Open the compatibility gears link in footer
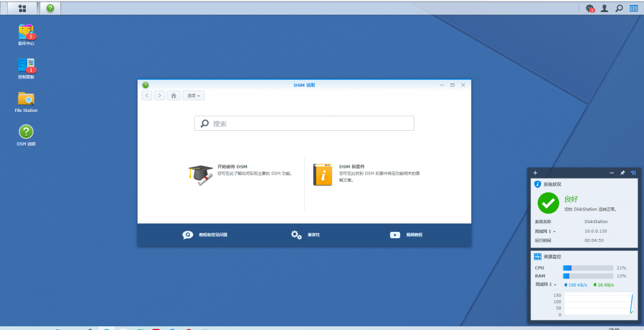The image size is (644, 330). [x=305, y=235]
